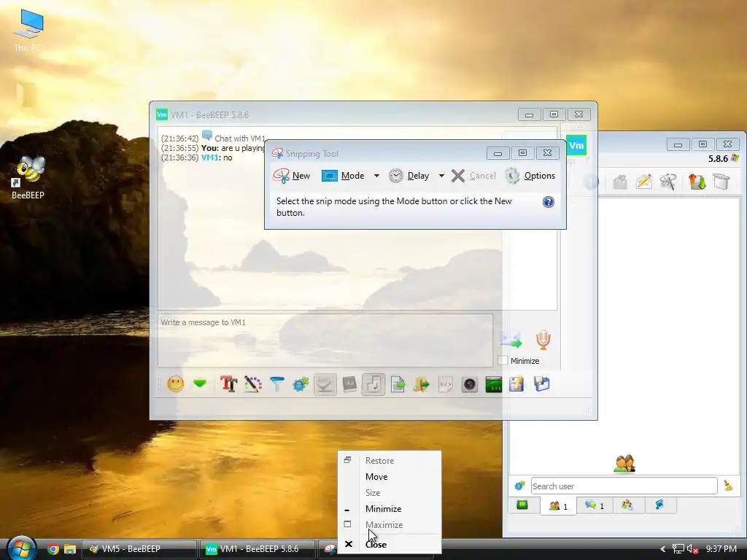Viewport: 747px width, 560px height.
Task: Click the Delay button in Snipping Tool
Action: tap(409, 176)
